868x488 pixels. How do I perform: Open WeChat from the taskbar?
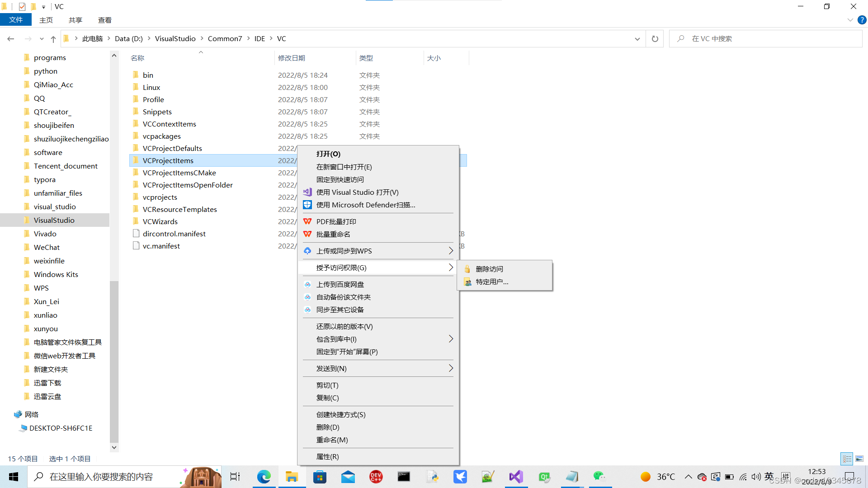point(599,477)
